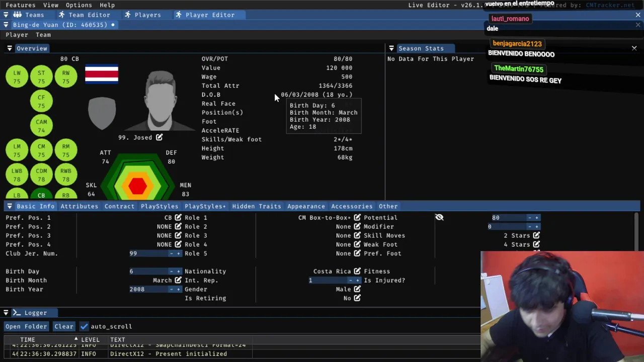The height and width of the screenshot is (362, 644).
Task: Switch to the Contract tab
Action: point(119,207)
